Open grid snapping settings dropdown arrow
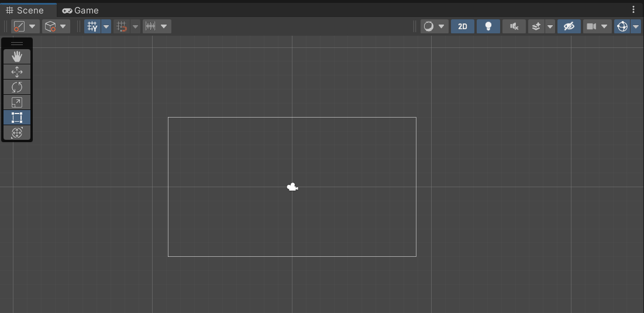This screenshot has width=644, height=313. point(136,26)
